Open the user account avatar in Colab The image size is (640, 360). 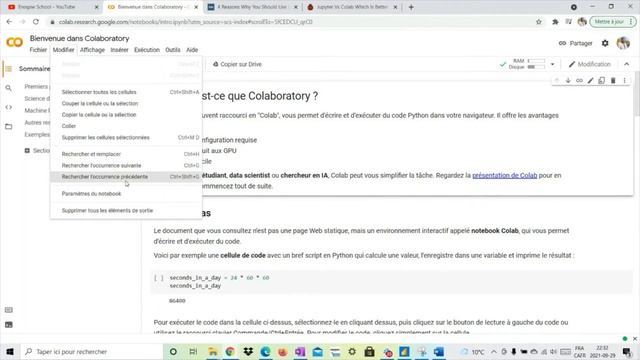pos(623,43)
